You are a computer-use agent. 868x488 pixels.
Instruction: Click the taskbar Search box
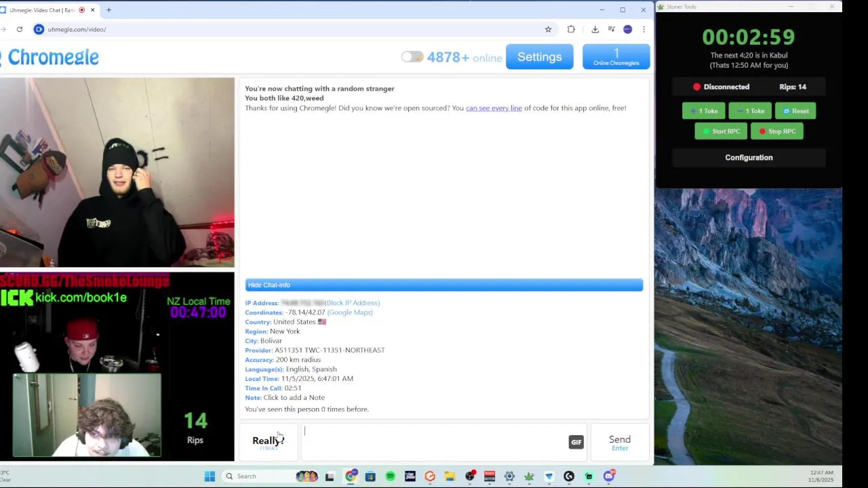point(271,476)
